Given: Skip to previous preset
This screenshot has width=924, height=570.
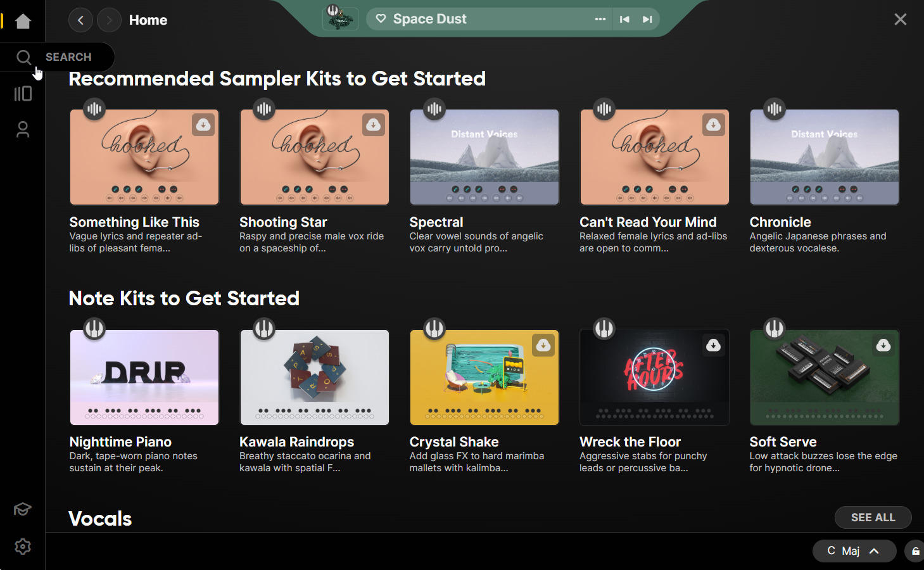Looking at the screenshot, I should click(624, 19).
